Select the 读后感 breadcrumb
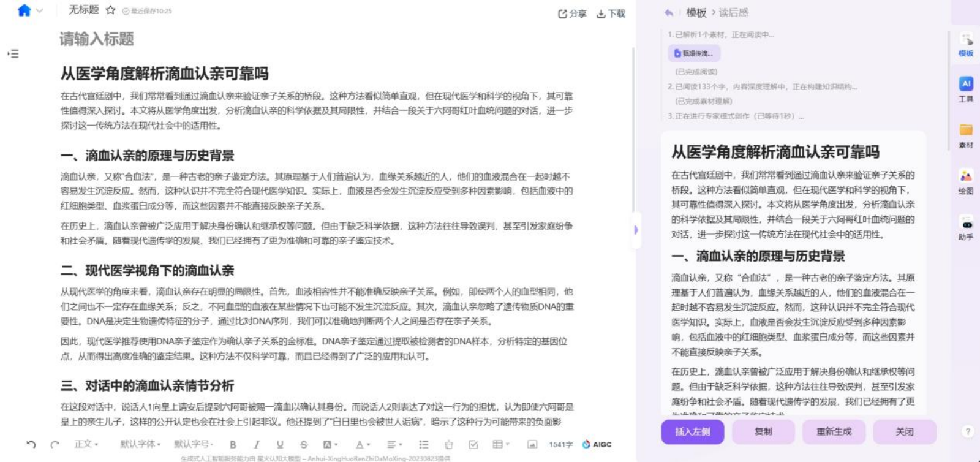 click(734, 12)
